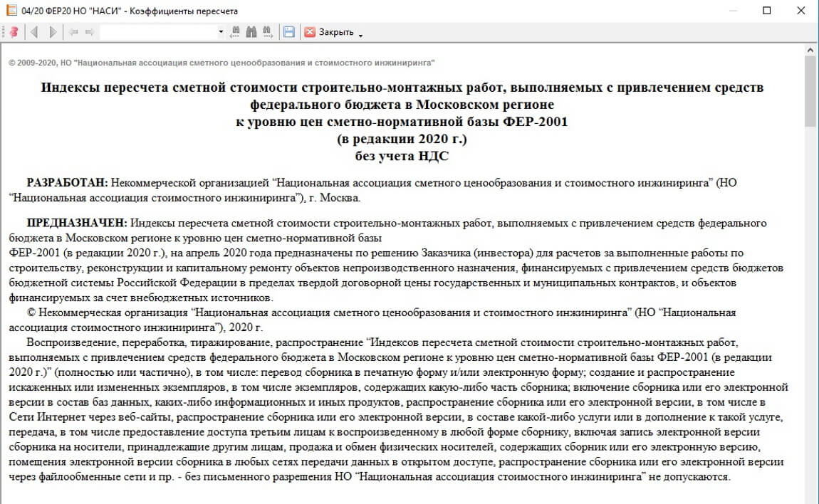This screenshot has width=819, height=504.
Task: Close the window with the X button
Action: click(x=800, y=11)
